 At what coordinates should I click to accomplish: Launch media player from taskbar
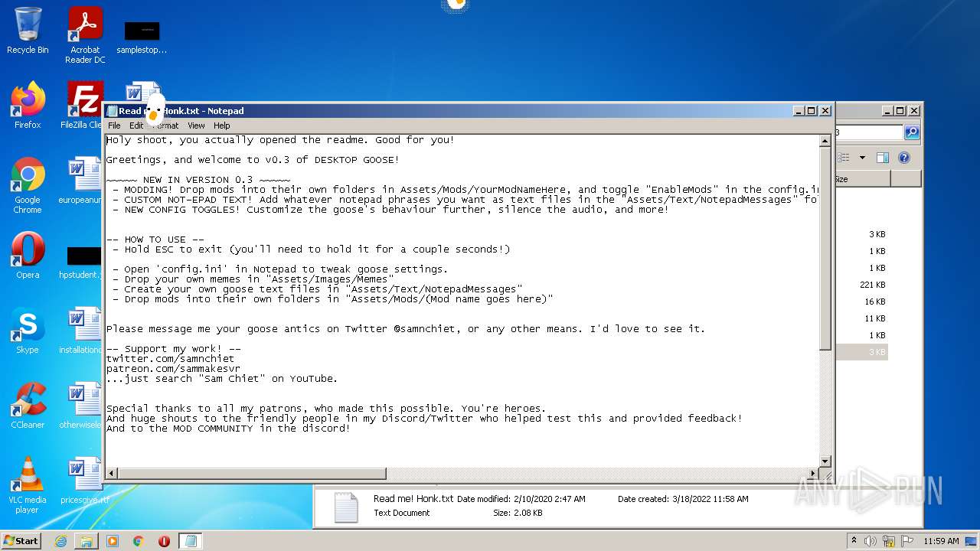(113, 541)
